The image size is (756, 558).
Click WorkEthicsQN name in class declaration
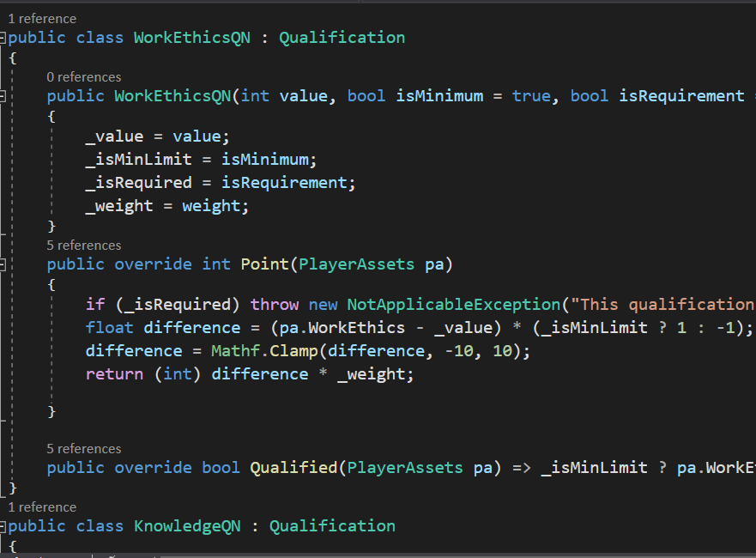pyautogui.click(x=192, y=38)
